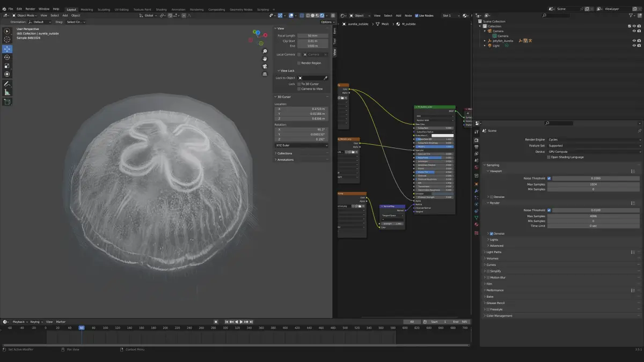The width and height of the screenshot is (644, 362).
Task: Click the viewport zoom magnifier icon
Action: tap(265, 51)
